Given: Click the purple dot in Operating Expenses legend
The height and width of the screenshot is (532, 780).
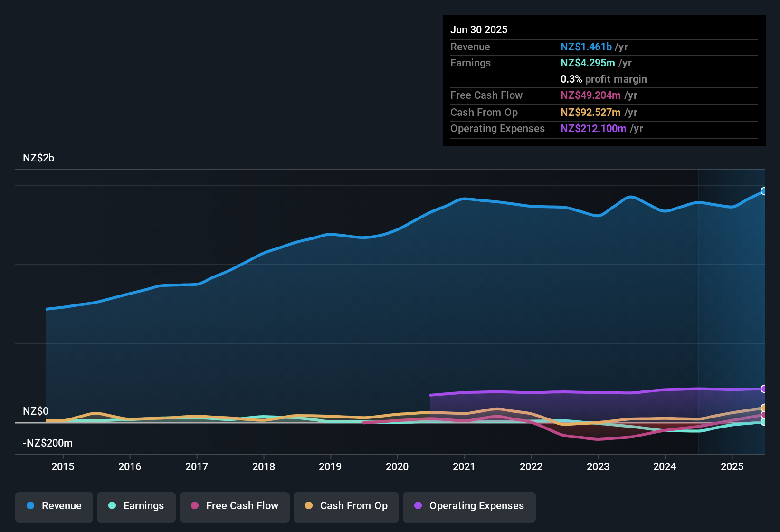Looking at the screenshot, I should 418,505.
